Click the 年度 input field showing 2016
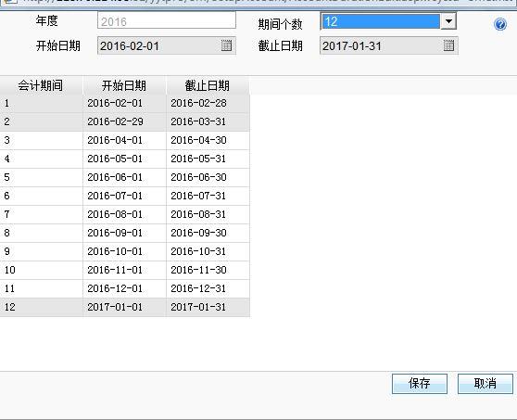 coord(167,20)
